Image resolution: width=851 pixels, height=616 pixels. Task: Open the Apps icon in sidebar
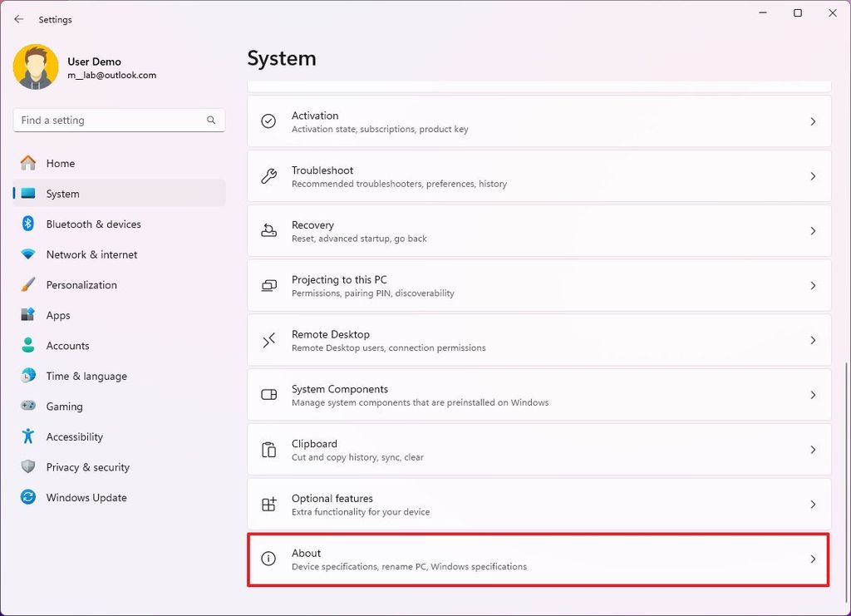(26, 315)
